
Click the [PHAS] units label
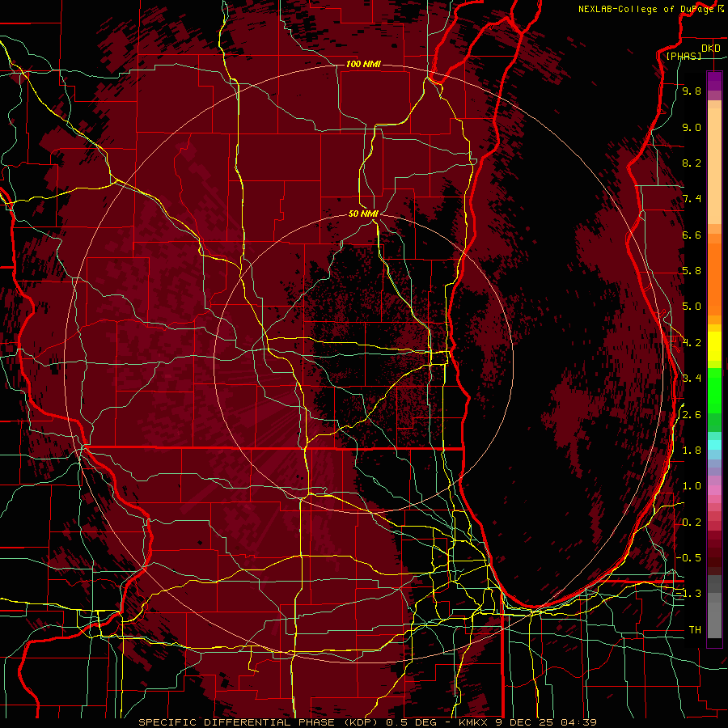pyautogui.click(x=684, y=57)
